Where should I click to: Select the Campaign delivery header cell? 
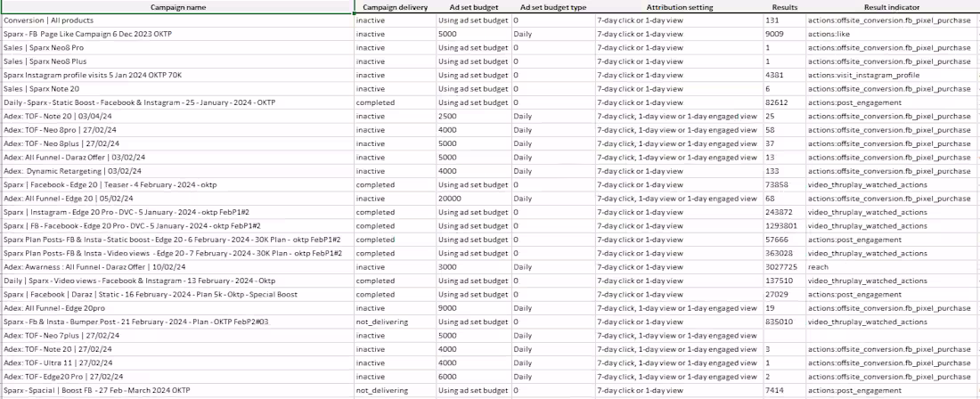395,7
